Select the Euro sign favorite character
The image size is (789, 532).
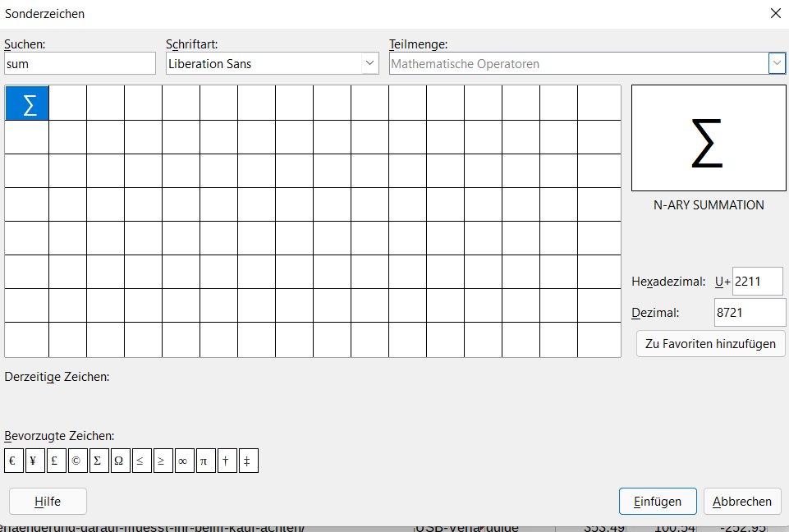coord(13,461)
